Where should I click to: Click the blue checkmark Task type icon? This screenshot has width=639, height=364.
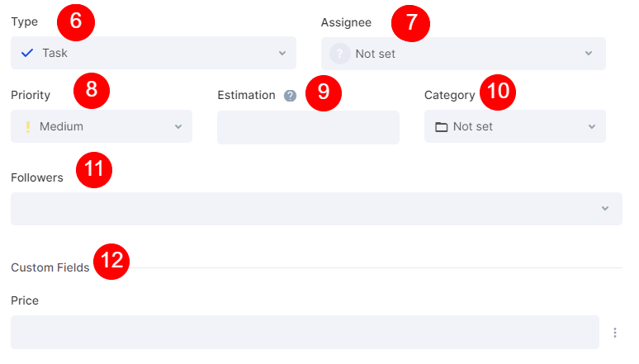coord(27,53)
